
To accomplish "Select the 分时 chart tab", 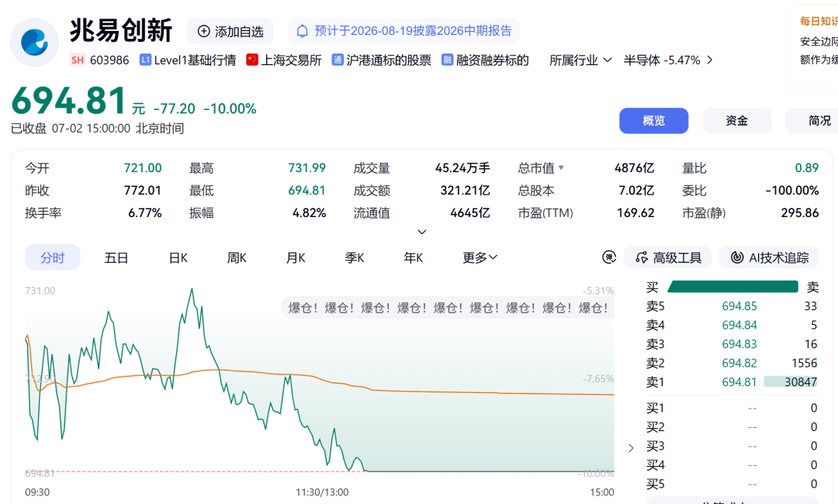I will (53, 258).
